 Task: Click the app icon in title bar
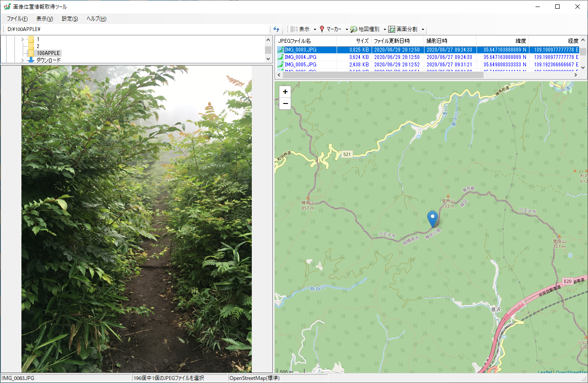[7, 7]
